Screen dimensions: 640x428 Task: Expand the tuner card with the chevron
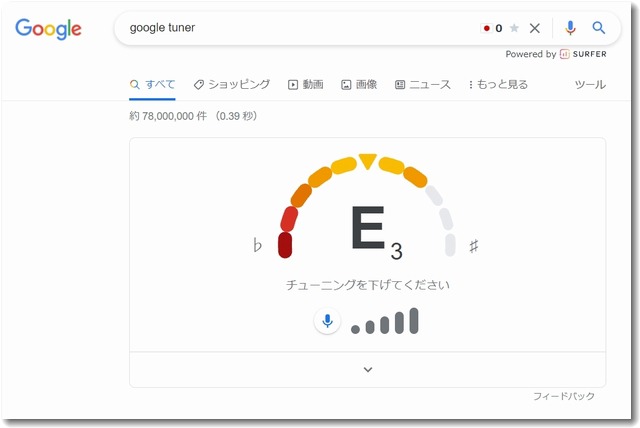[x=368, y=370]
